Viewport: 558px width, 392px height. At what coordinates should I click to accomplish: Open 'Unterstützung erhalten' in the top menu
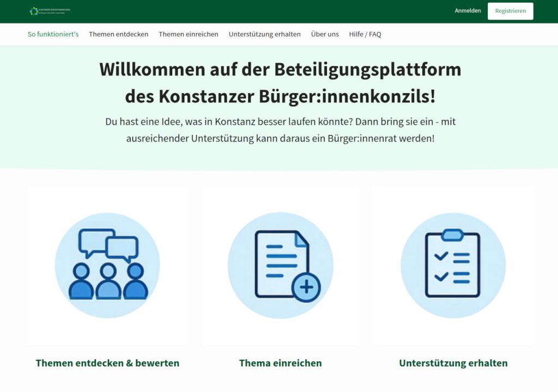click(x=264, y=34)
